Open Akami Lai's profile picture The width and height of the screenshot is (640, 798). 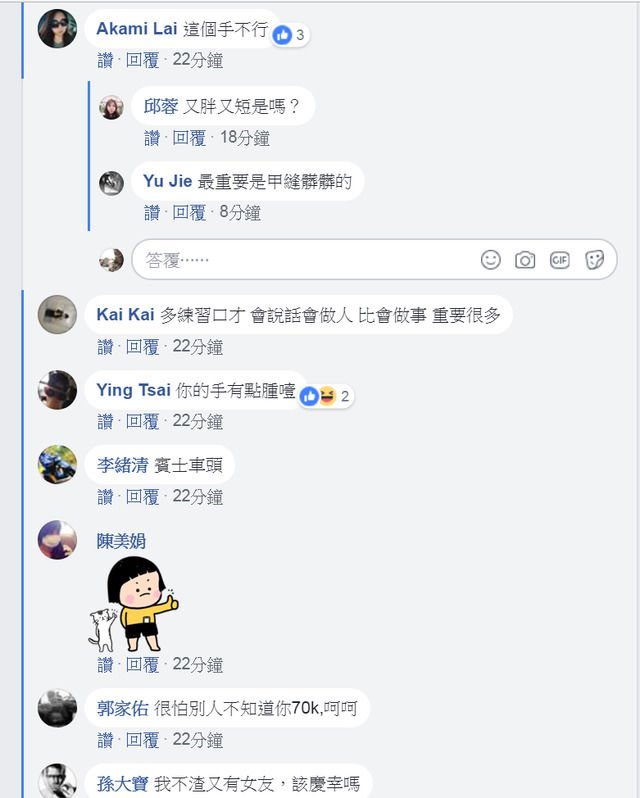coord(57,28)
